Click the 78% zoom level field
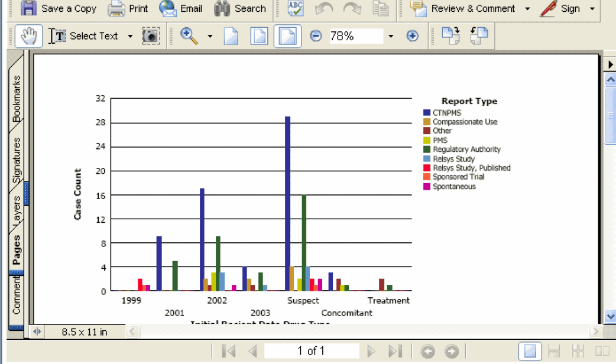 (355, 36)
